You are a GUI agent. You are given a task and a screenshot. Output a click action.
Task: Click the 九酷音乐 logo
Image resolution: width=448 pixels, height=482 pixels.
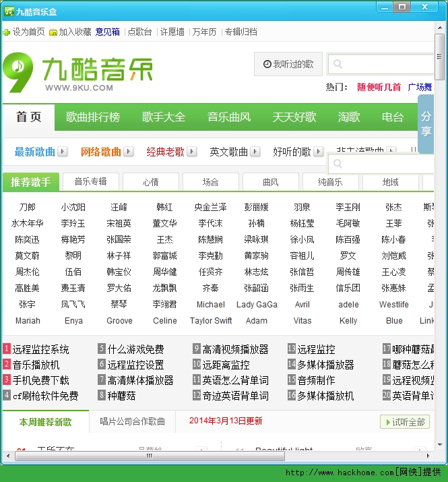click(x=77, y=73)
